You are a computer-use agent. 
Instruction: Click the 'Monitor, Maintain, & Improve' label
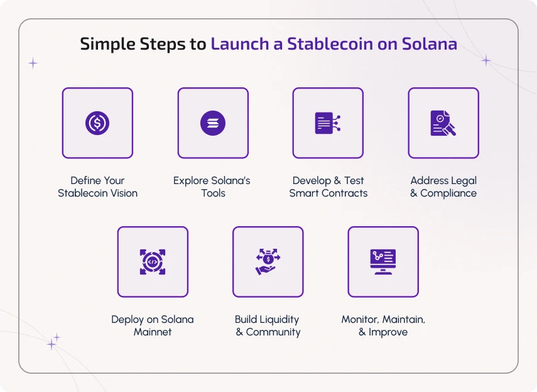click(383, 325)
